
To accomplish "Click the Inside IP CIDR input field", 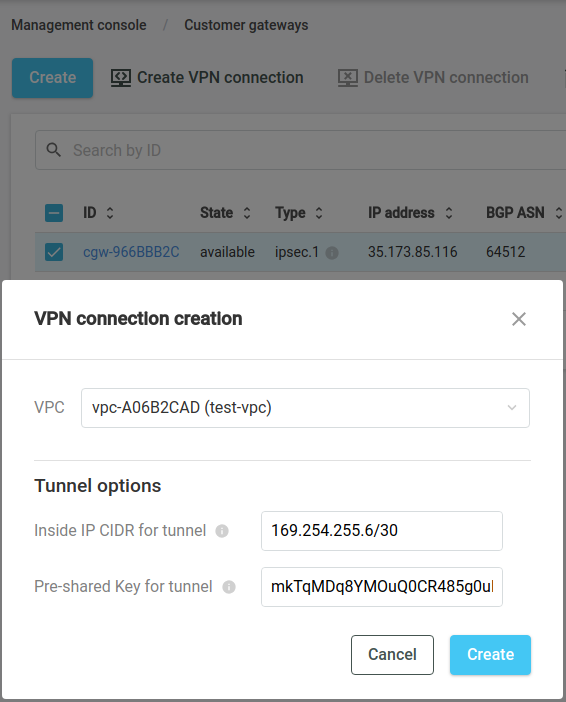I will (x=382, y=531).
